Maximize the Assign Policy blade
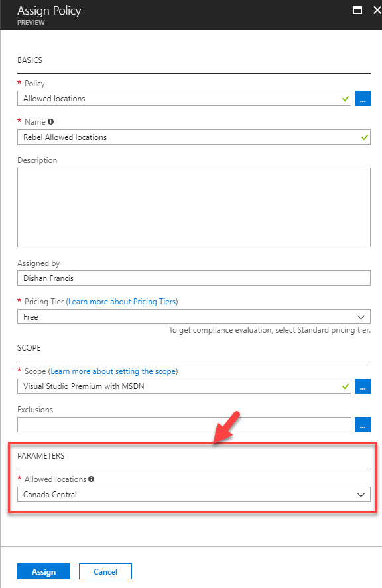This screenshot has width=382, height=588. [357, 10]
